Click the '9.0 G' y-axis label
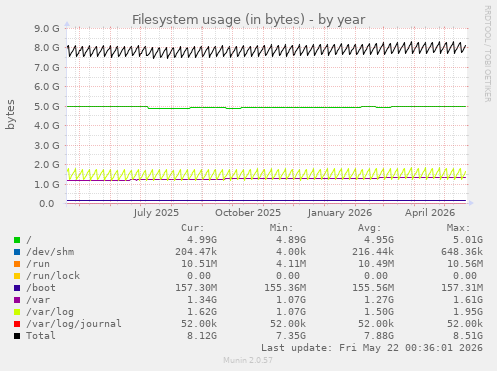 pos(47,28)
